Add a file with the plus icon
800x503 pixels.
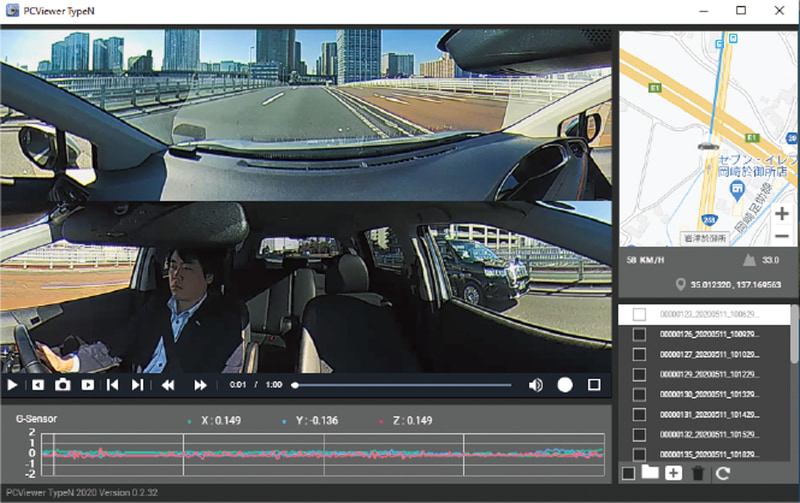point(673,473)
